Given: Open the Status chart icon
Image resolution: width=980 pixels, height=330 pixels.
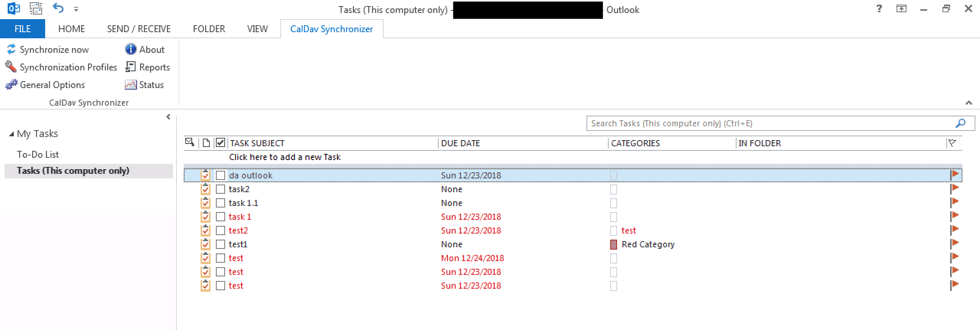Looking at the screenshot, I should click(x=131, y=85).
